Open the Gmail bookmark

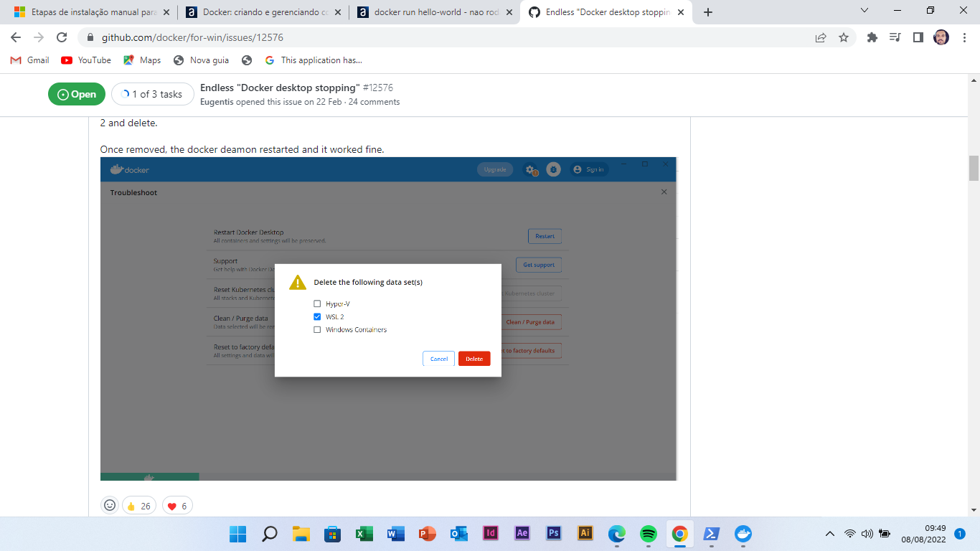click(x=29, y=60)
